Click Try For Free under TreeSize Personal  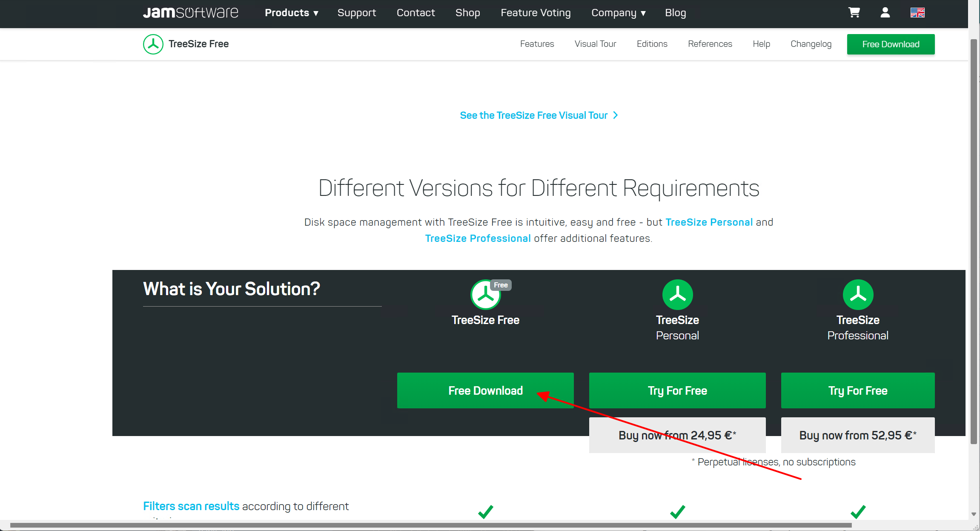[677, 390]
